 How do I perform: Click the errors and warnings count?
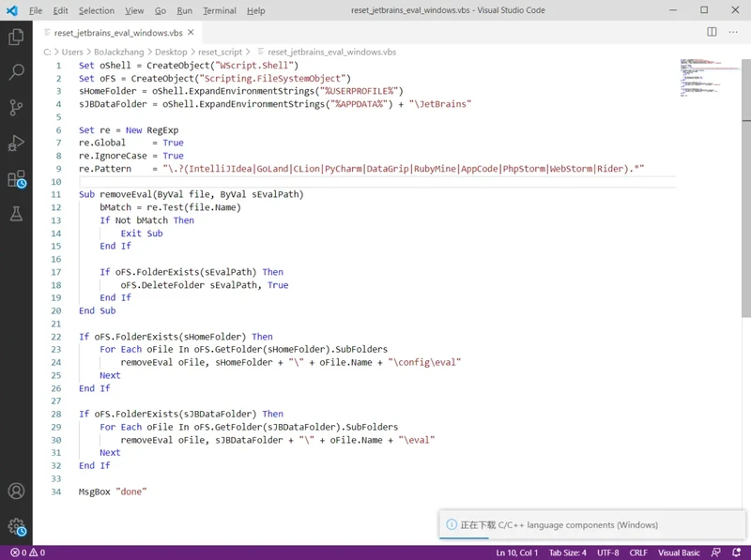pyautogui.click(x=27, y=552)
